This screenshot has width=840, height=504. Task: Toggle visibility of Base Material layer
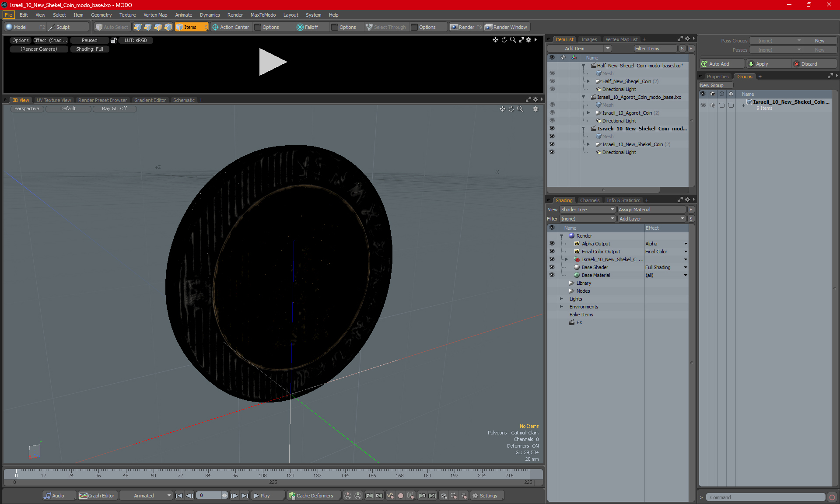[x=552, y=275]
